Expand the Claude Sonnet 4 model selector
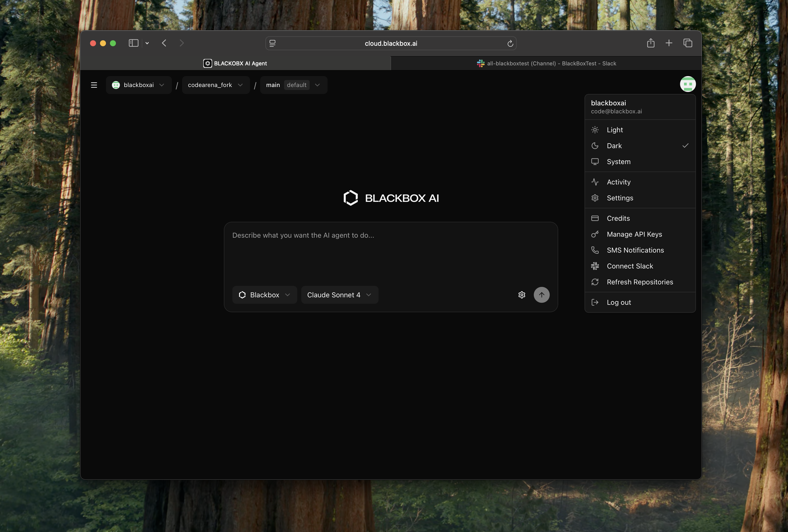Screen dimensions: 788x532 [x=340, y=295]
